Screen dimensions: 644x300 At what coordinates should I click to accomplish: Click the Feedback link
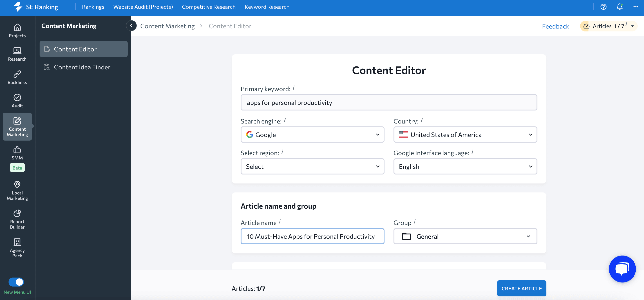555,26
